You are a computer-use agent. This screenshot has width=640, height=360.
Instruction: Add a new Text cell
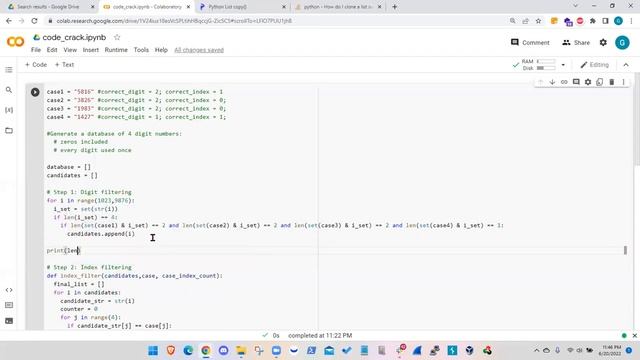pyautogui.click(x=64, y=64)
